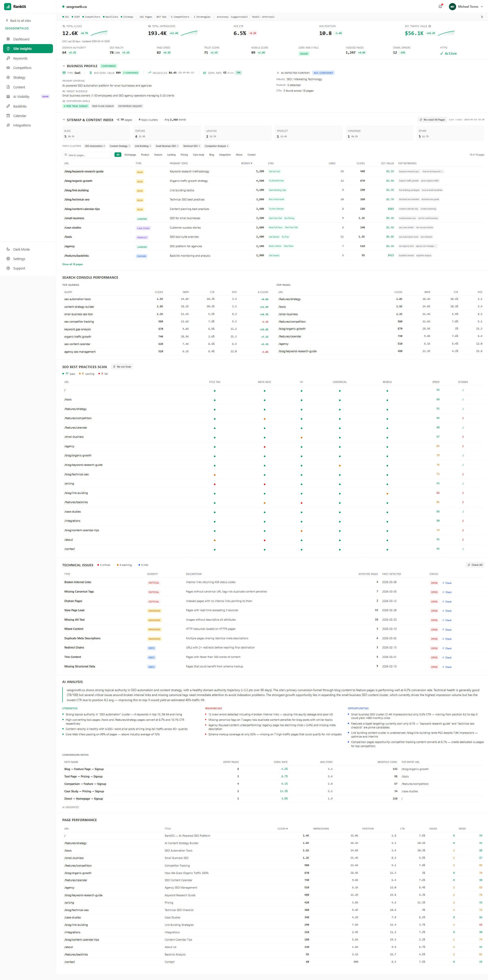Open the Michael Torres account dropdown

point(465,6)
